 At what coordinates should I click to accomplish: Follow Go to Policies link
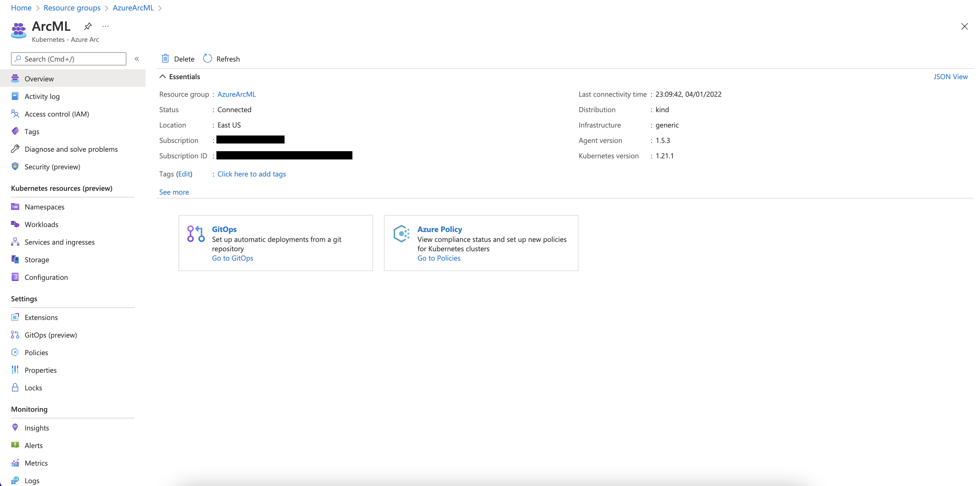tap(439, 258)
